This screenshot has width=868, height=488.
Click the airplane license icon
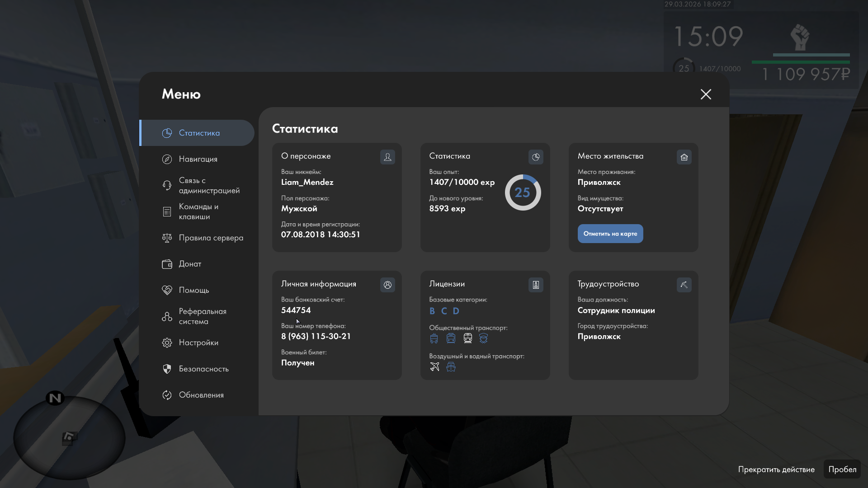434,366
